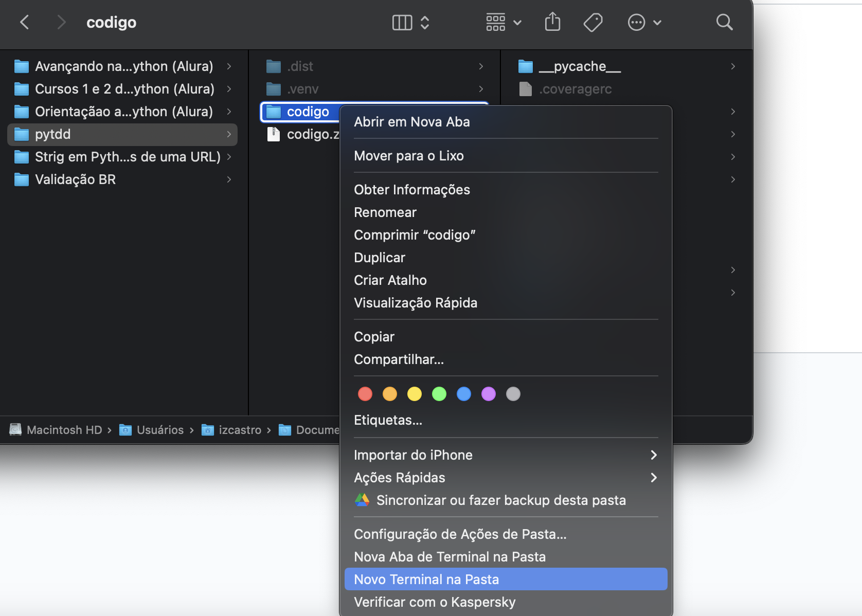Screen dimensions: 862x616
Task: Apply the red tag color
Action: pos(365,394)
